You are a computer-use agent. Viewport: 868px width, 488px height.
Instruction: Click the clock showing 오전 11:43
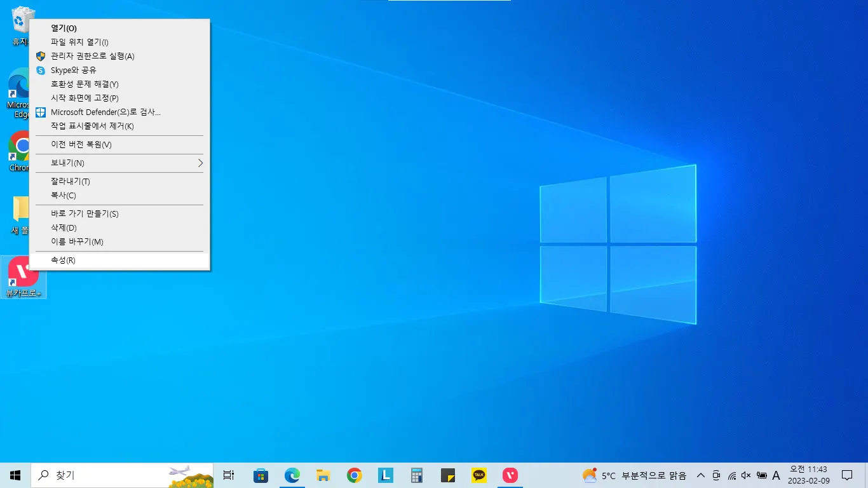pos(808,475)
